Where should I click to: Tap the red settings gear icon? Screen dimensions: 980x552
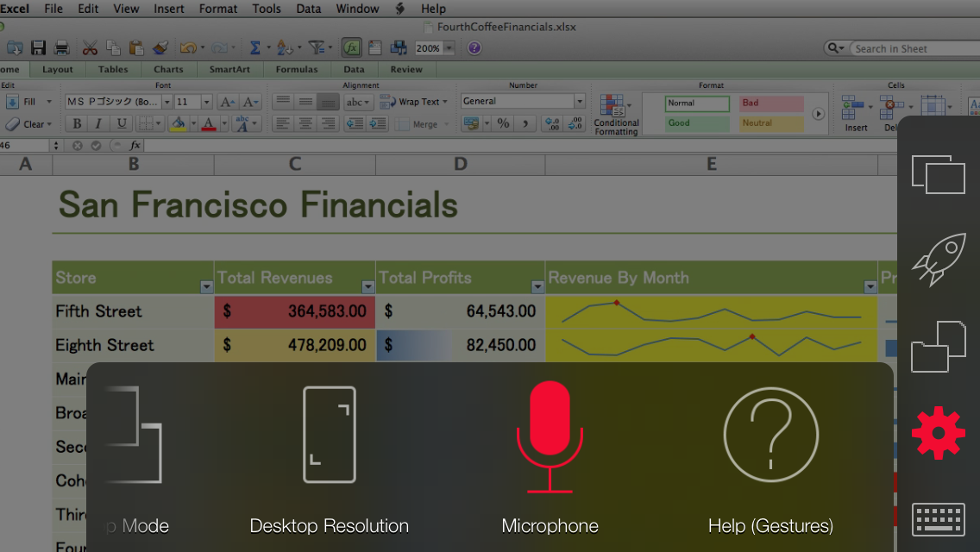tap(938, 433)
